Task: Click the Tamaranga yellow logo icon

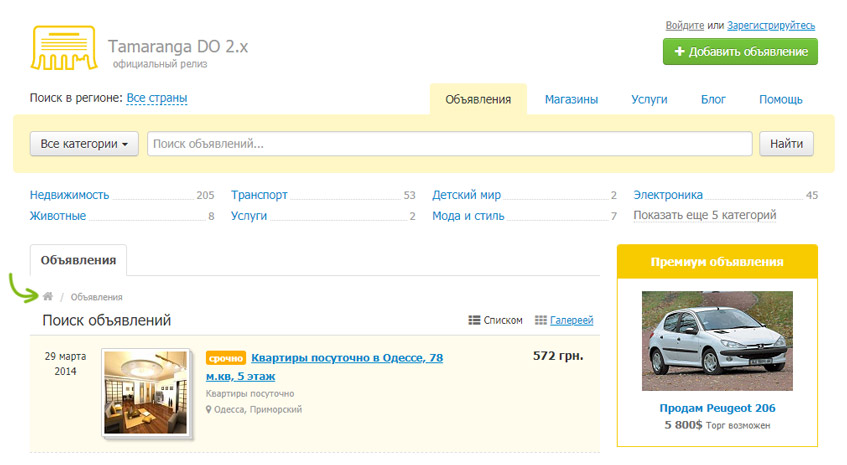Action: pyautogui.click(x=64, y=48)
